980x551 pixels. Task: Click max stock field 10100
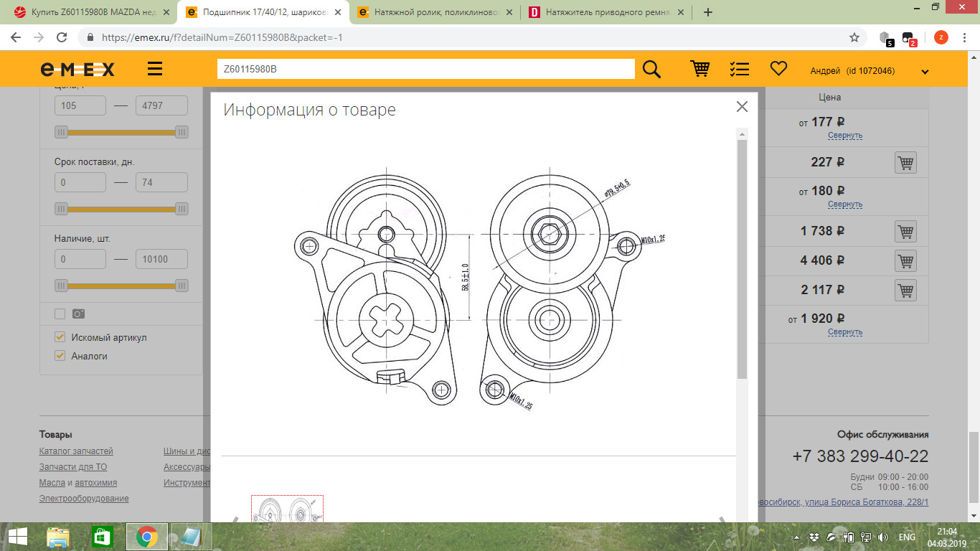pyautogui.click(x=161, y=259)
